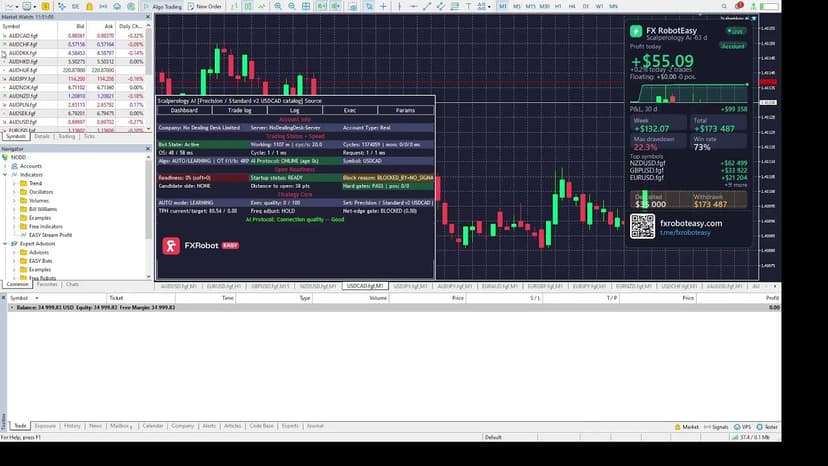
Task: Set timeframe to H4
Action: 572,6
